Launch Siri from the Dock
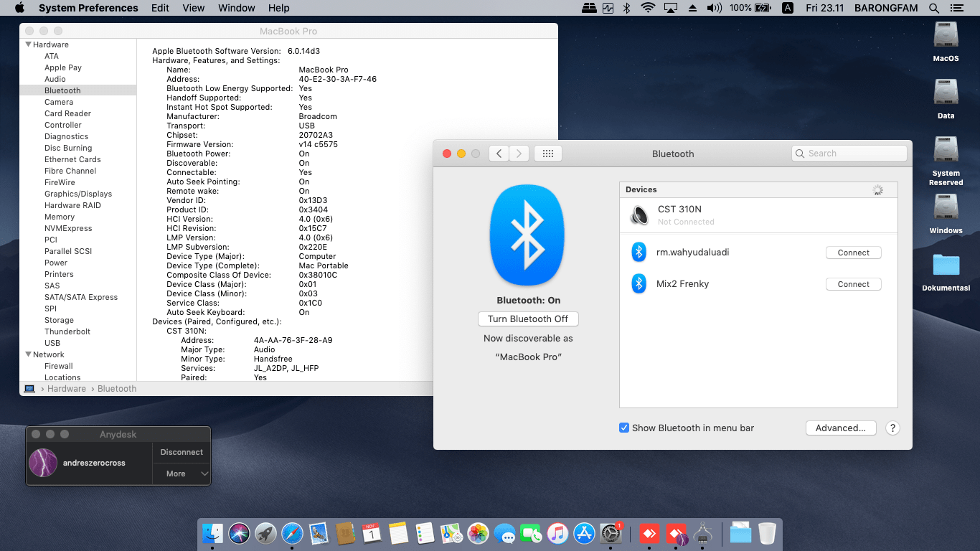 [239, 533]
